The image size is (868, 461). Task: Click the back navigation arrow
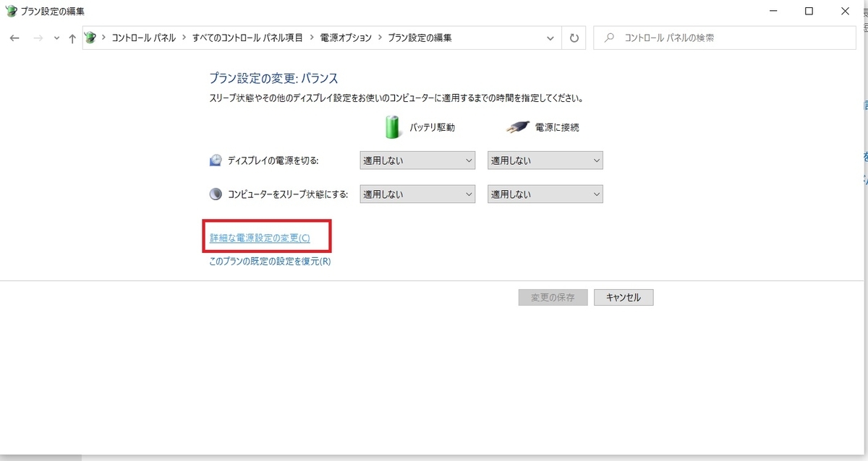click(14, 38)
